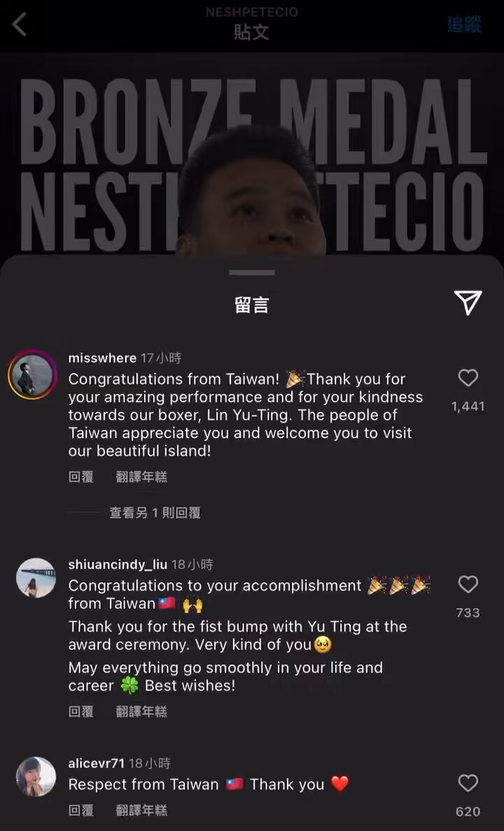Reply to alicevr71's comment
The image size is (504, 831).
[x=81, y=810]
